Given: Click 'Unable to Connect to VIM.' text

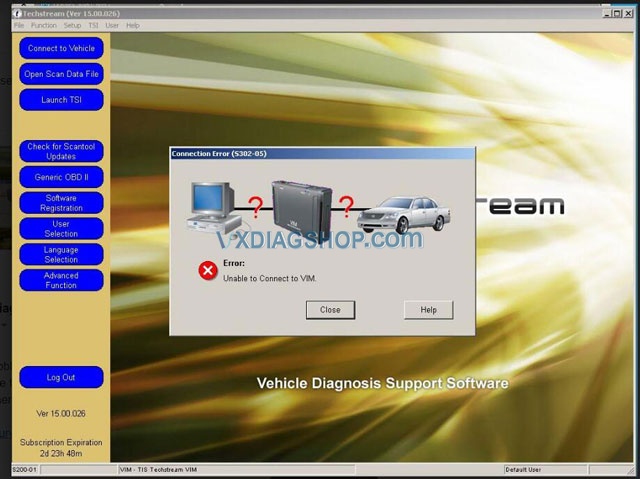Looking at the screenshot, I should [x=270, y=278].
